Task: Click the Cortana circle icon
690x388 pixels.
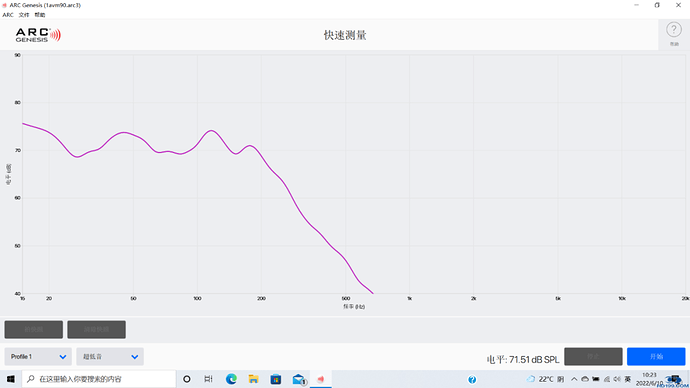Action: [187, 379]
